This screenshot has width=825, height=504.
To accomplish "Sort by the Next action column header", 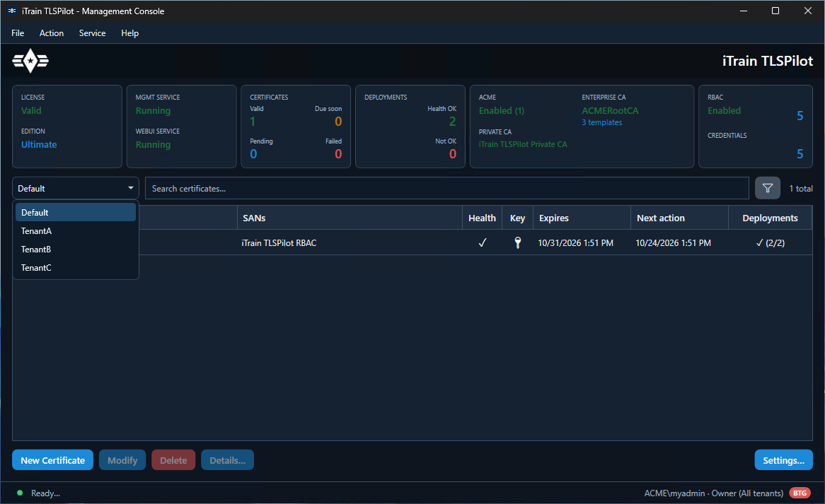I will click(679, 218).
